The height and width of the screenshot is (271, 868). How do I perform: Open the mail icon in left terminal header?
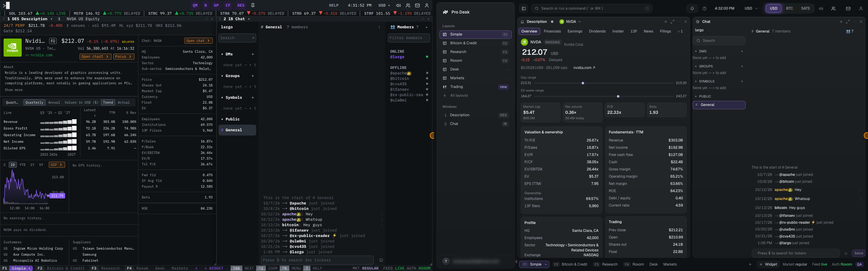pos(417,5)
